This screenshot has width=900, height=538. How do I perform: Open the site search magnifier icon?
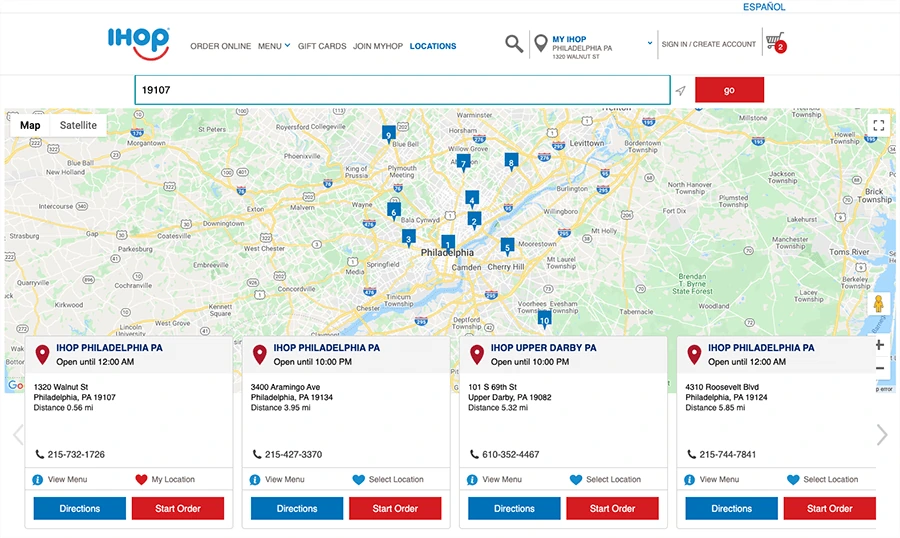click(514, 44)
